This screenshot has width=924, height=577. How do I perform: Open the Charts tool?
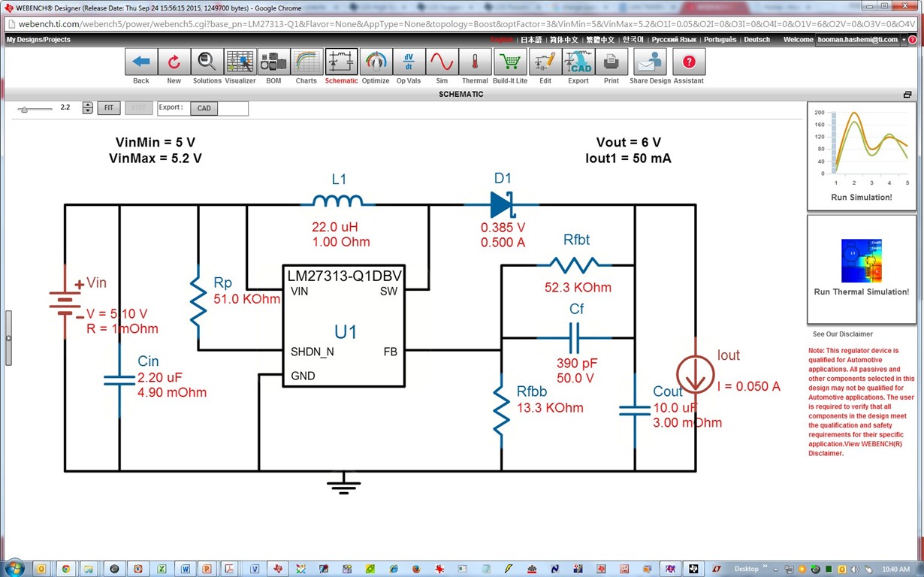point(306,62)
